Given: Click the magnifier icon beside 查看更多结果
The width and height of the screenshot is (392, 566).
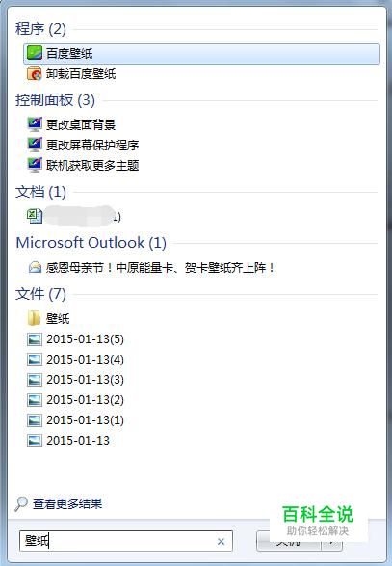Looking at the screenshot, I should point(21,503).
